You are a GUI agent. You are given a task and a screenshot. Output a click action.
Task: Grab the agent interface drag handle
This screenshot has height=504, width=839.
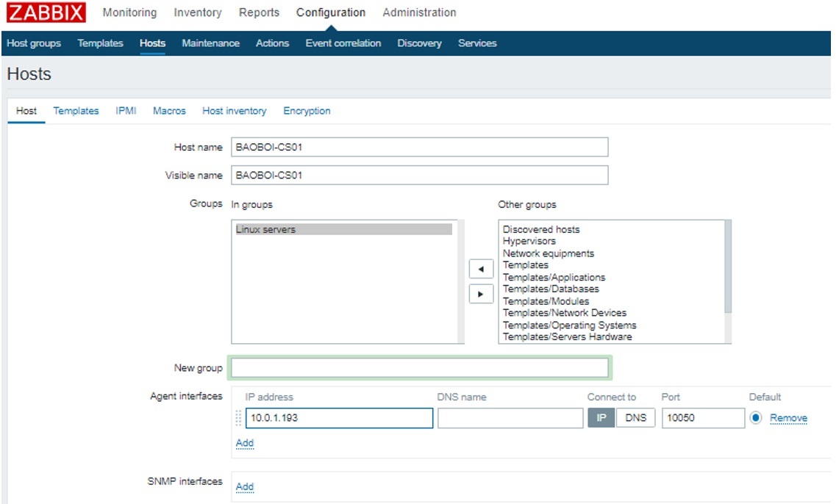click(238, 418)
